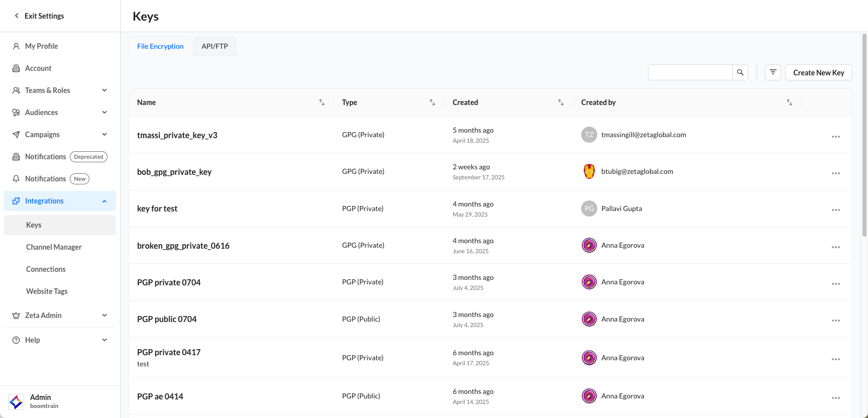Sort keys by Type column
The width and height of the screenshot is (868, 418).
(x=432, y=102)
